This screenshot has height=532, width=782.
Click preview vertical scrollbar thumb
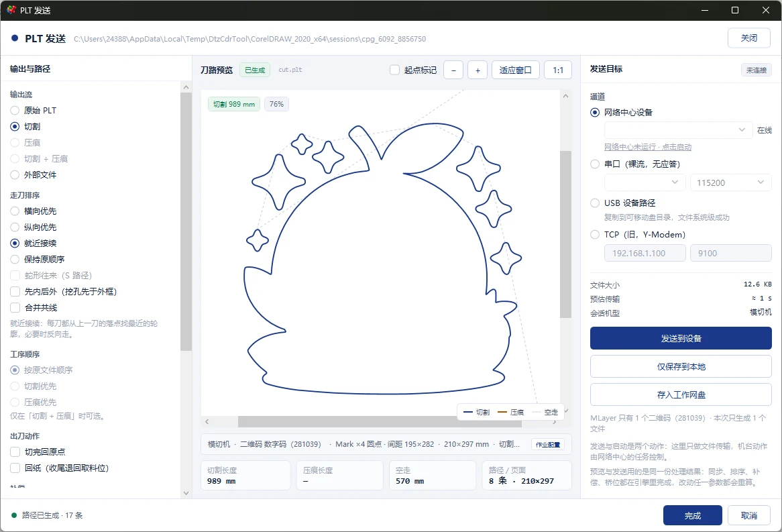click(x=565, y=235)
